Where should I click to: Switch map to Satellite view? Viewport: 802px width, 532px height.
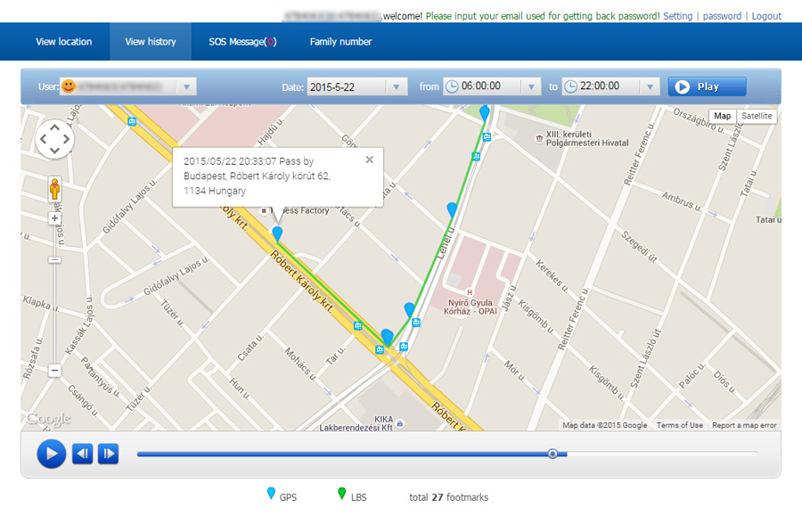pos(756,116)
